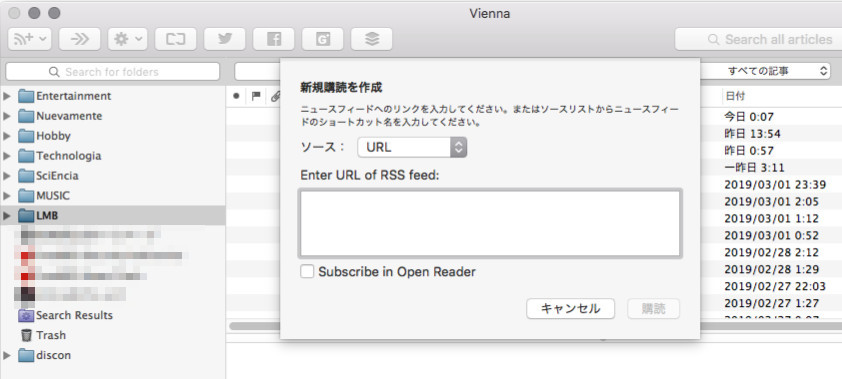Expand the Entertainment folder
Viewport: 842px width, 379px height.
click(x=7, y=96)
